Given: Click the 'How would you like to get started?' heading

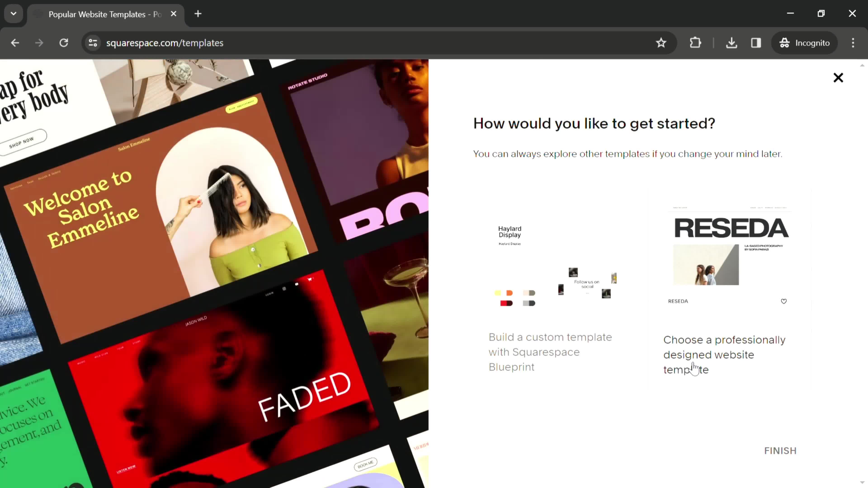Looking at the screenshot, I should pos(594,123).
